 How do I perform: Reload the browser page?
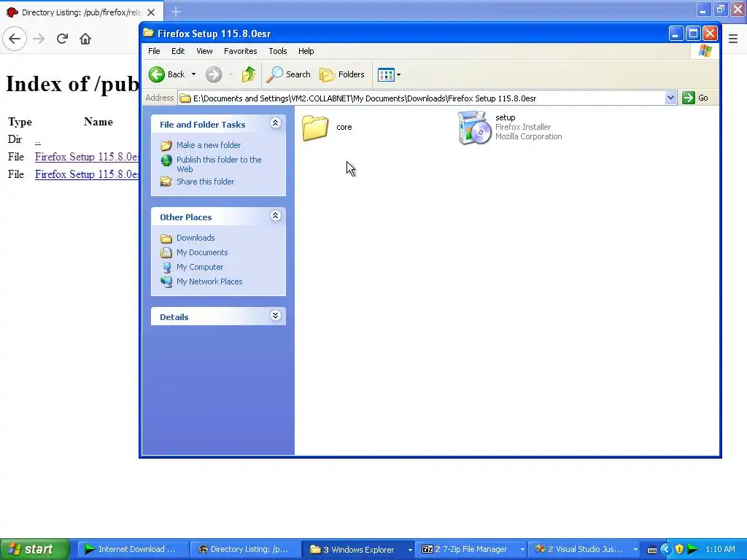point(62,39)
